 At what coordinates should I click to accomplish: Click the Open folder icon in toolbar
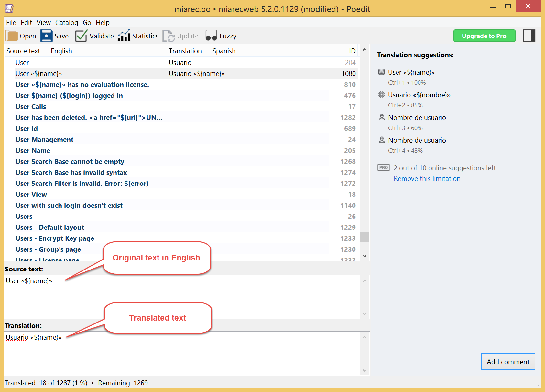[x=11, y=36]
